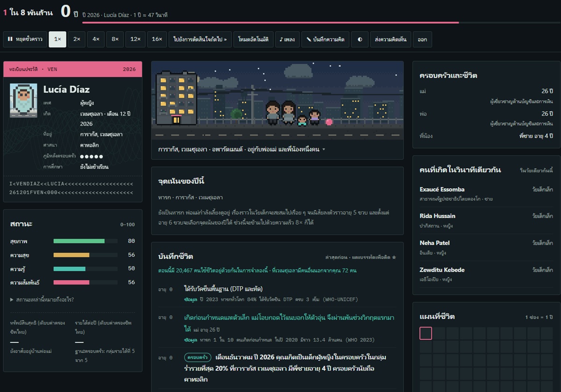Click Lucía Díaz's pixel portrait avatar

(23, 100)
